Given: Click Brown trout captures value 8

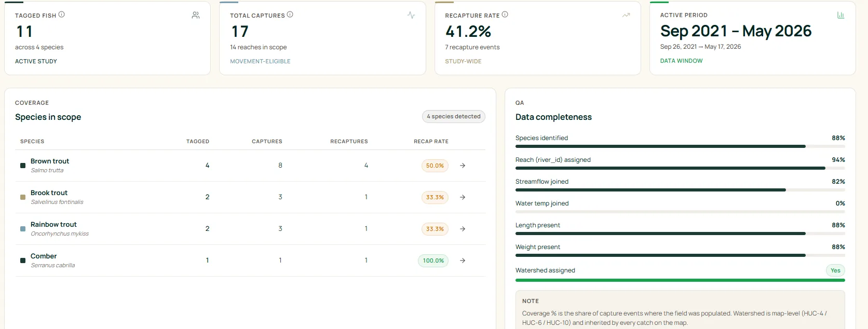Looking at the screenshot, I should 280,166.
